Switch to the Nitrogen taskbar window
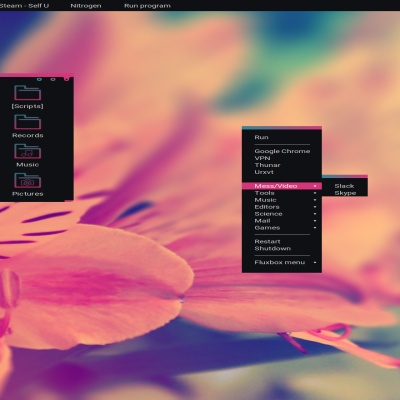Image resolution: width=400 pixels, height=400 pixels. tap(86, 6)
